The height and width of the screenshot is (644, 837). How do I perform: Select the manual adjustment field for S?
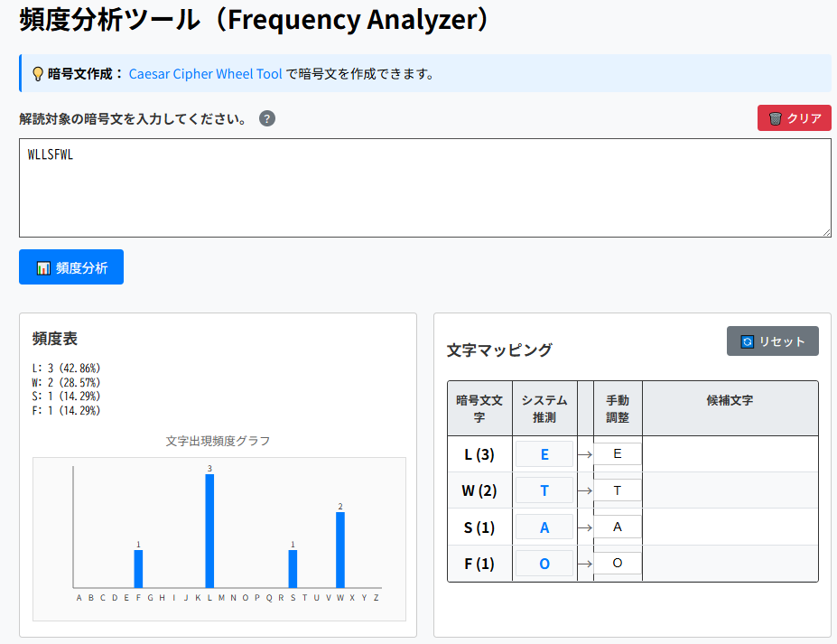pos(617,527)
